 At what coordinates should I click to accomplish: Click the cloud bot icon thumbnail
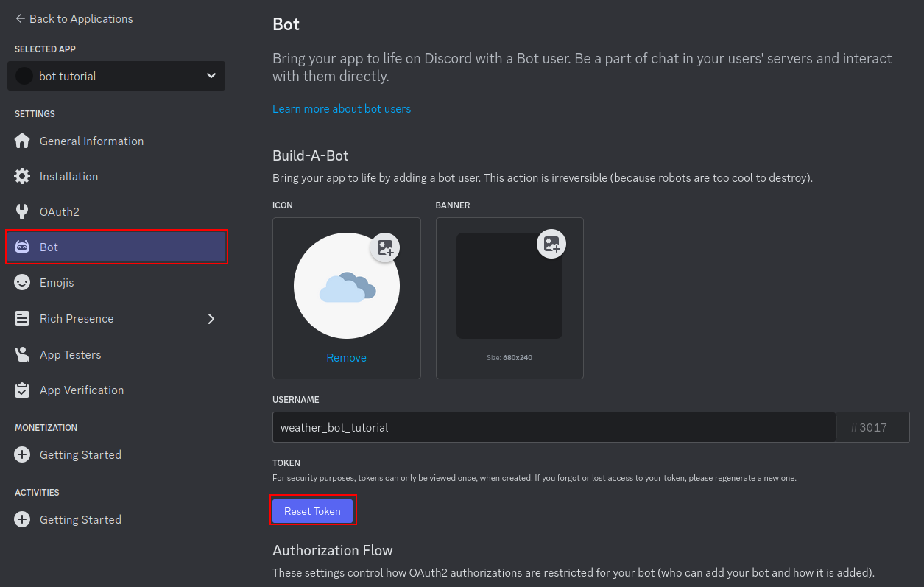point(347,286)
